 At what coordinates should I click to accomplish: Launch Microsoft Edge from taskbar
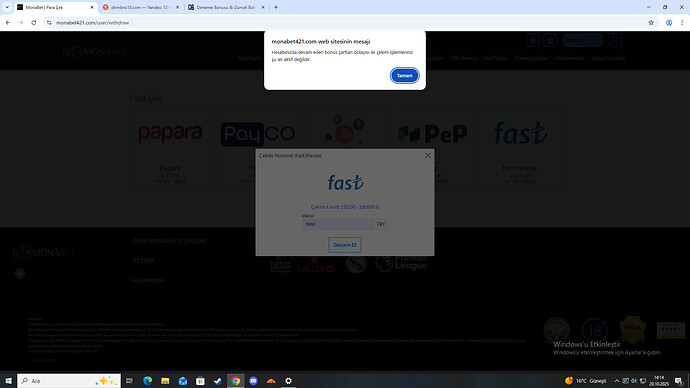147,381
